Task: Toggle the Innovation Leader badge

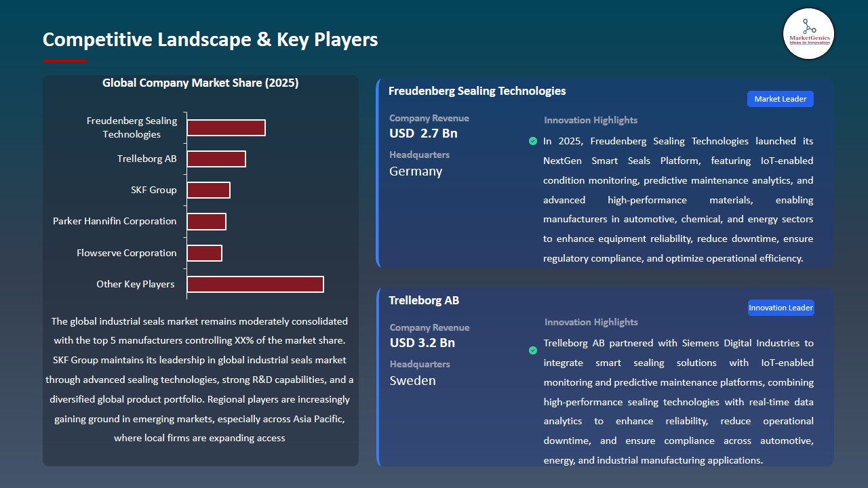Action: tap(781, 307)
